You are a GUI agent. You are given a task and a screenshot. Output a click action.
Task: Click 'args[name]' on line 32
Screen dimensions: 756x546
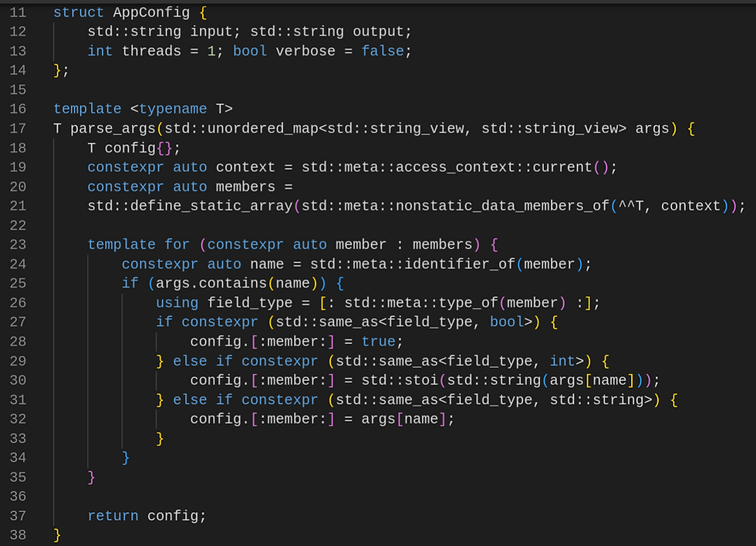[403, 420]
